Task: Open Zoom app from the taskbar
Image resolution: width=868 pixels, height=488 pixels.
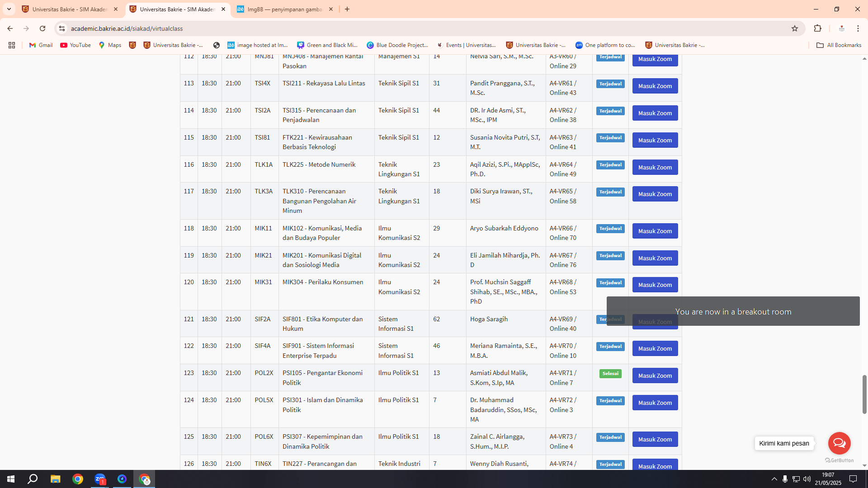Action: tap(100, 479)
